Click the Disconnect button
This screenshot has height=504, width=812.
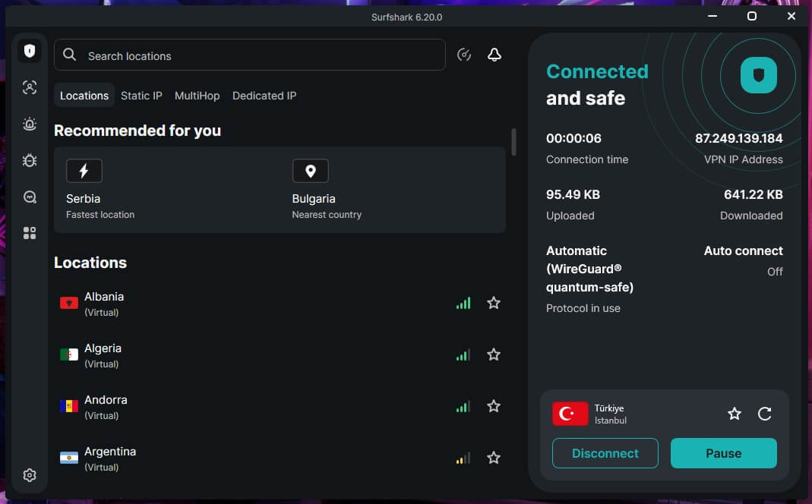[605, 453]
